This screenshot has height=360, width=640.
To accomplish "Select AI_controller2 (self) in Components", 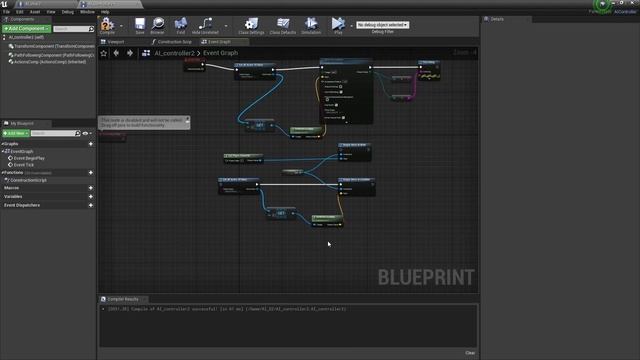I will [26, 37].
